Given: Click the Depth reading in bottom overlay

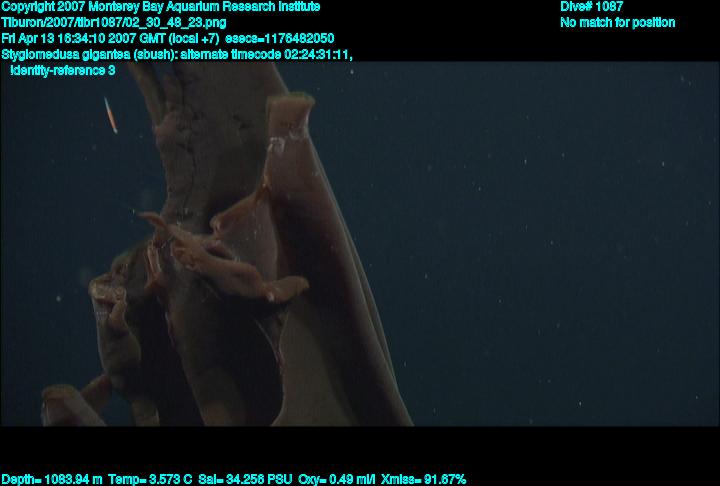Looking at the screenshot, I should tap(52, 479).
